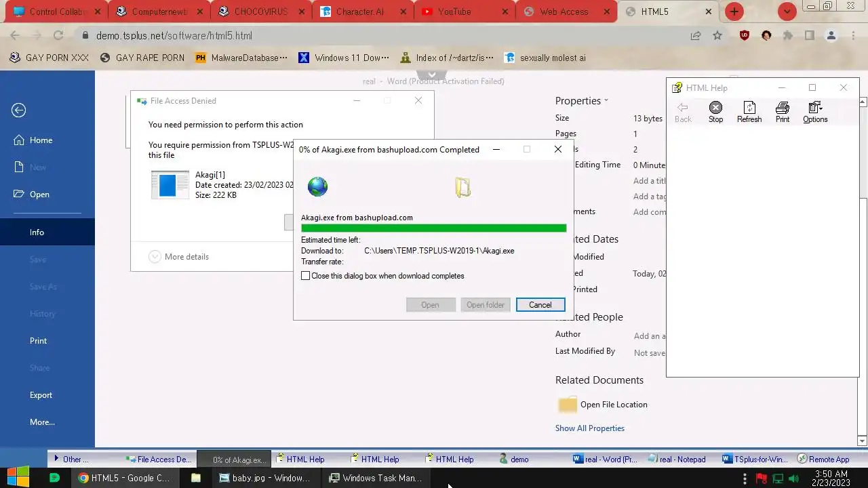Open the Options menu in HTML Help

815,112
